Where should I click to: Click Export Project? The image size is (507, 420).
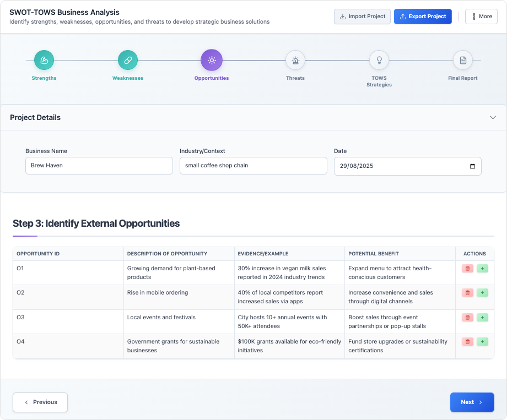coord(423,17)
